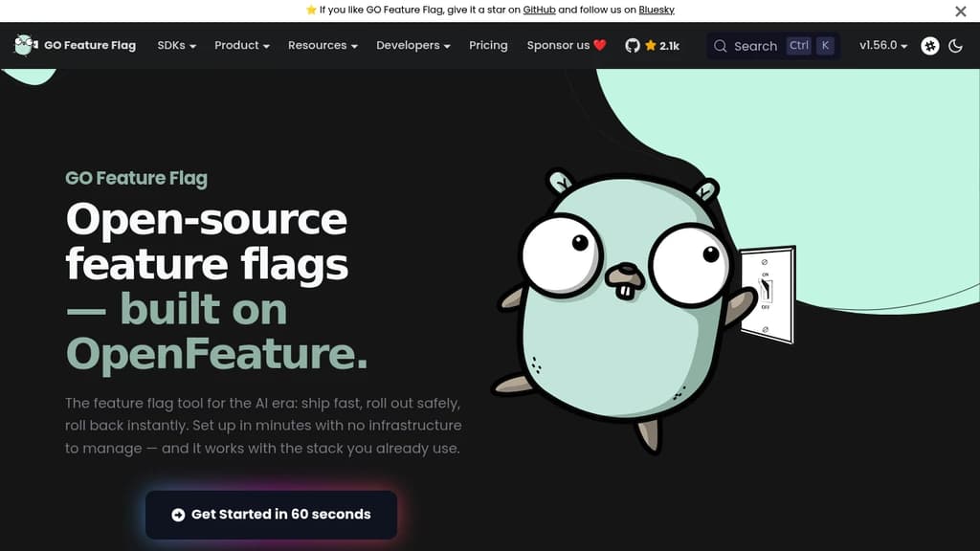980x551 pixels.
Task: Click the star emoji in the banner
Action: [x=311, y=10]
